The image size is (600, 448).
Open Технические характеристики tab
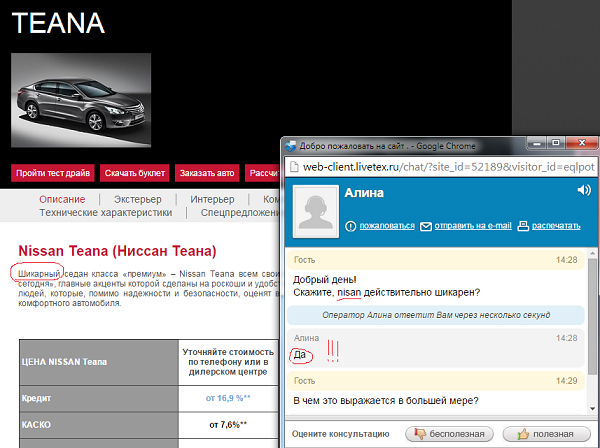click(x=106, y=213)
